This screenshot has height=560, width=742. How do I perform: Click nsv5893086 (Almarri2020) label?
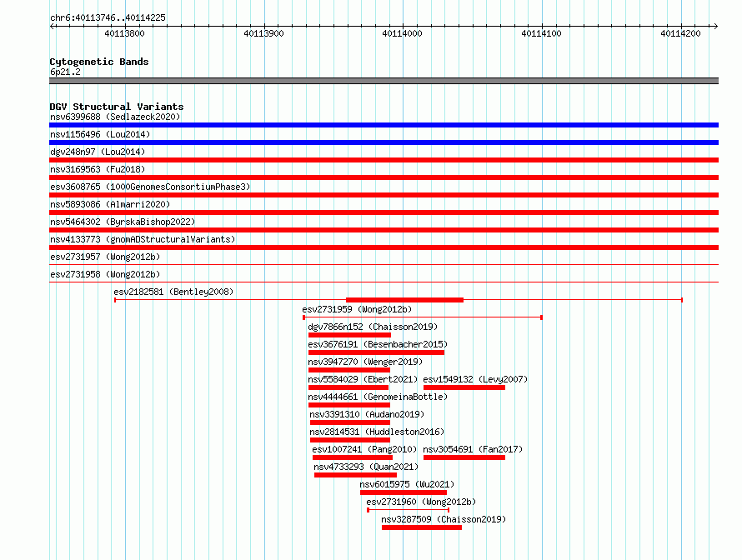(110, 204)
